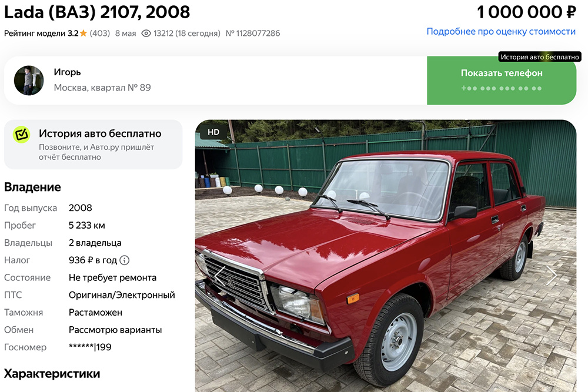Click the 936 ₽ в год tax value

pyautogui.click(x=93, y=260)
